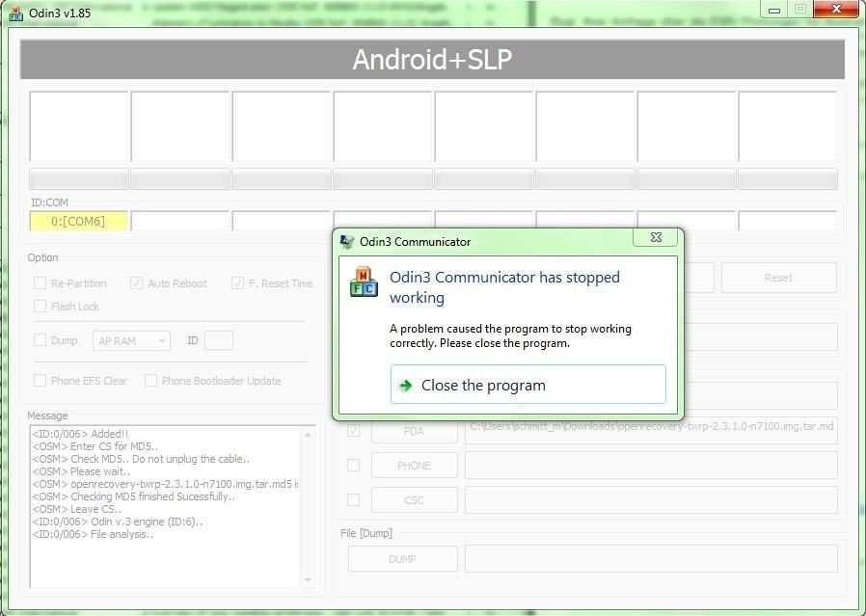Click the PDA file path field

point(651,430)
